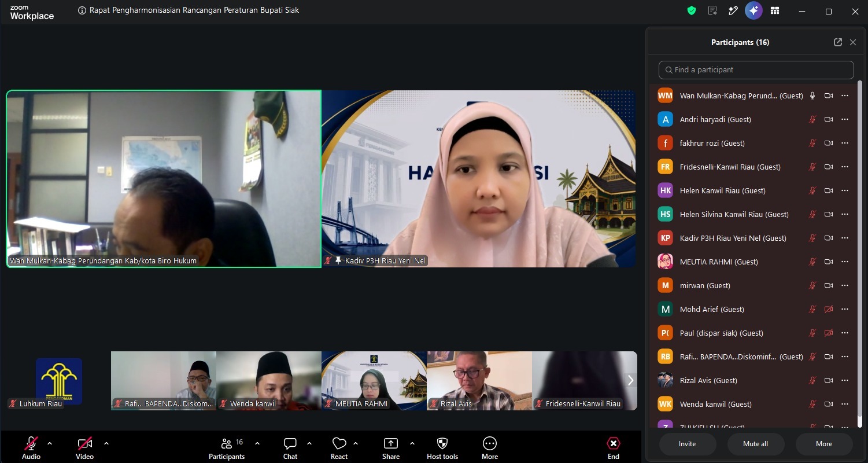Pop out the Participants panel

838,42
